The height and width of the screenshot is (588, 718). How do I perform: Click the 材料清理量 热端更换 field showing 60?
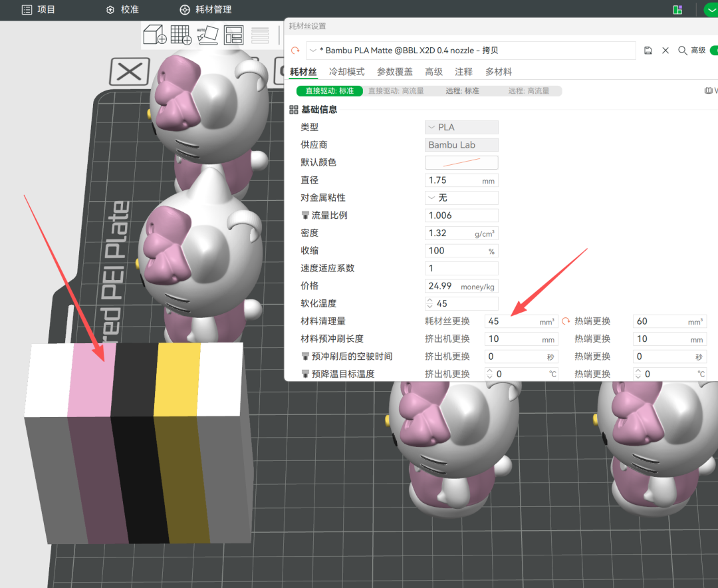point(669,321)
